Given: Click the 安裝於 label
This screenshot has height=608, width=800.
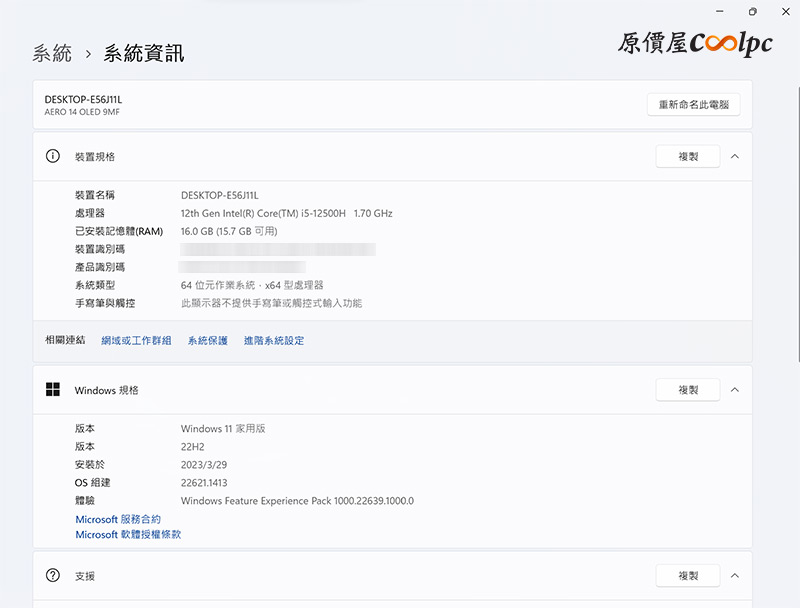Looking at the screenshot, I should [90, 465].
